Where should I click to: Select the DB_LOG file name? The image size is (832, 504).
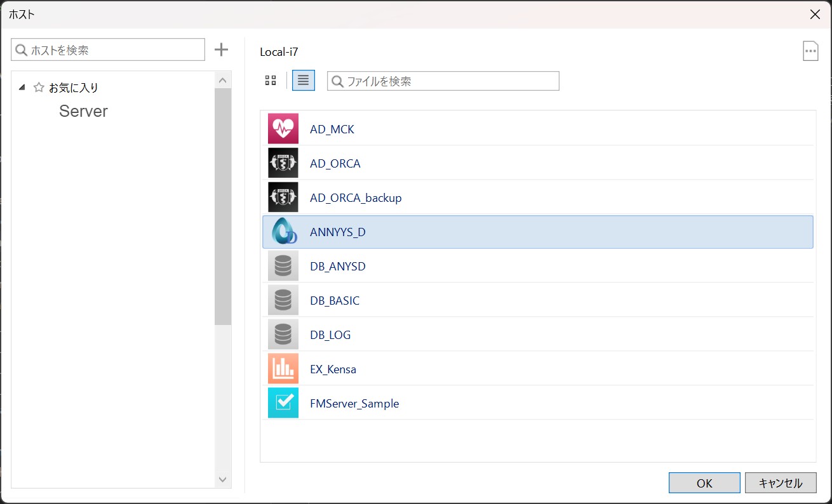330,335
